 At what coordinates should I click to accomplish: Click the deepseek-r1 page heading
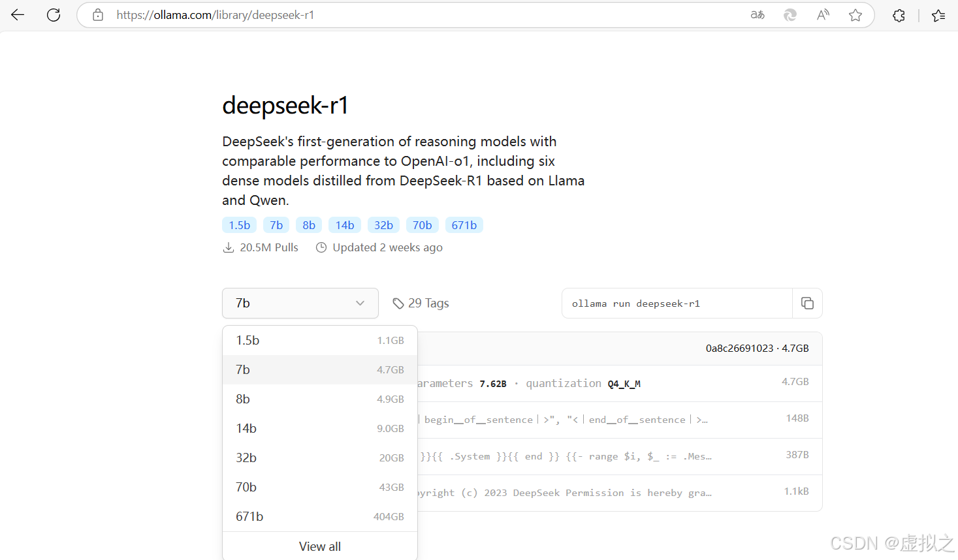click(285, 105)
